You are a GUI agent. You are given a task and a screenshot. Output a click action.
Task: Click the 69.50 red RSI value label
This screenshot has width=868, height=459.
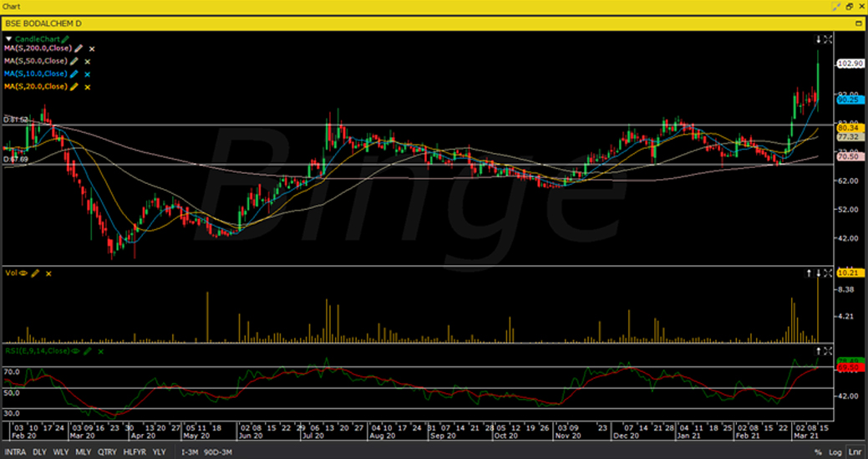(849, 368)
